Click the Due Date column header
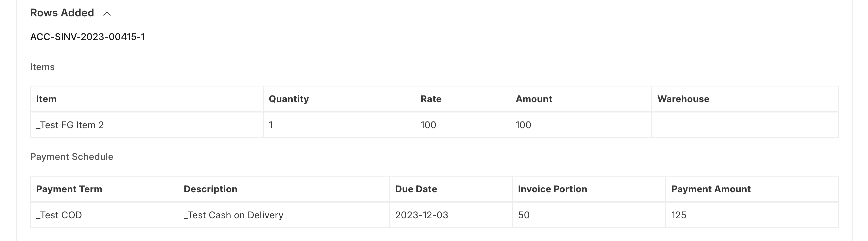 [416, 189]
